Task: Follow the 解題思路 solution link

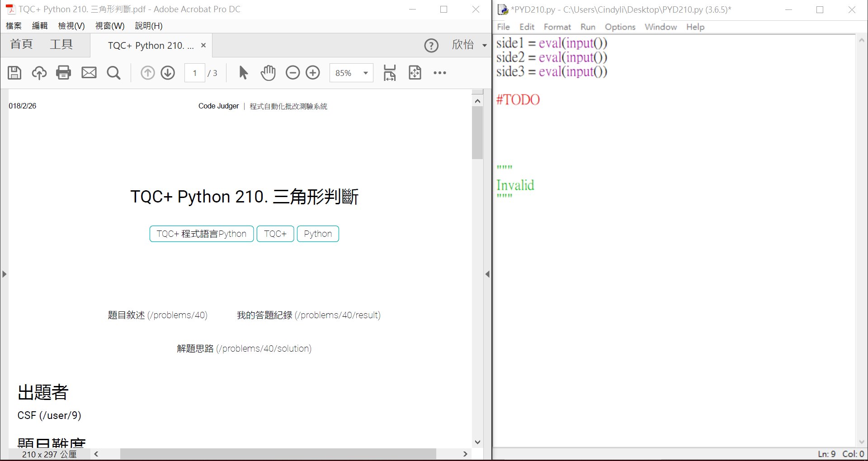Action: (x=244, y=348)
